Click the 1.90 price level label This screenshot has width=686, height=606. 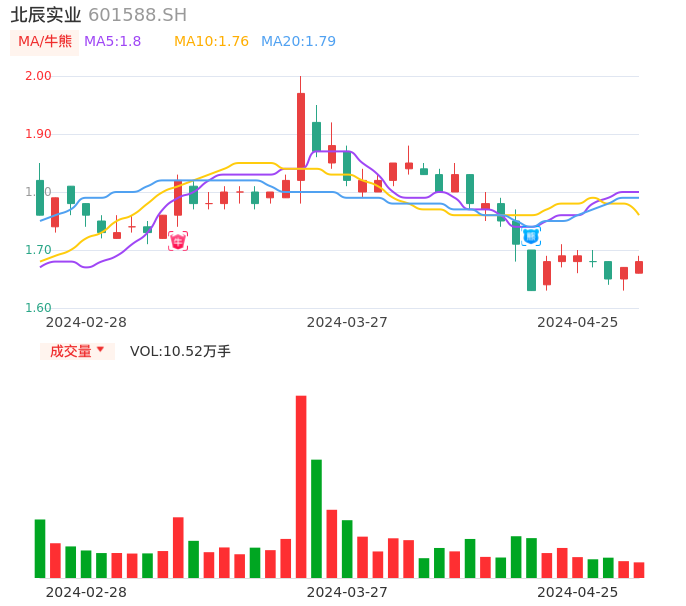37,134
